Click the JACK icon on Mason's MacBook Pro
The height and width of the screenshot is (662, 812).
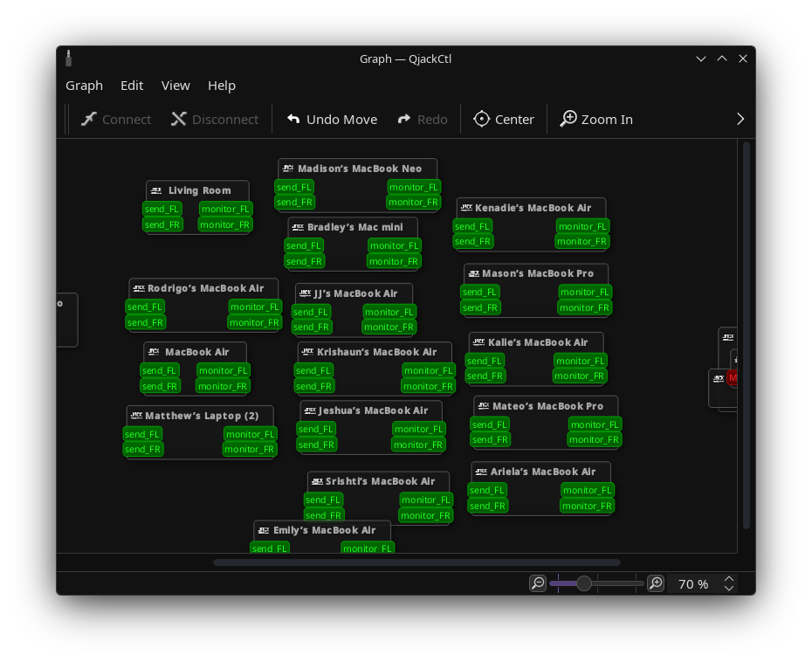473,273
